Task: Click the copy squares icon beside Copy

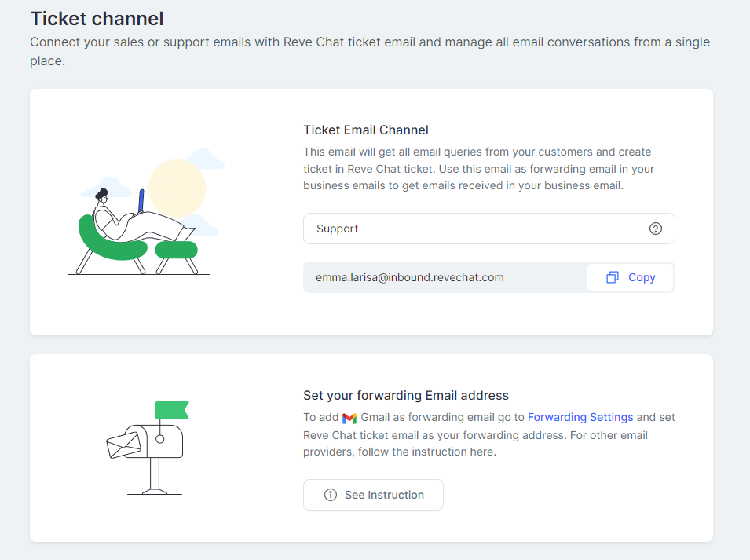Action: pos(613,277)
